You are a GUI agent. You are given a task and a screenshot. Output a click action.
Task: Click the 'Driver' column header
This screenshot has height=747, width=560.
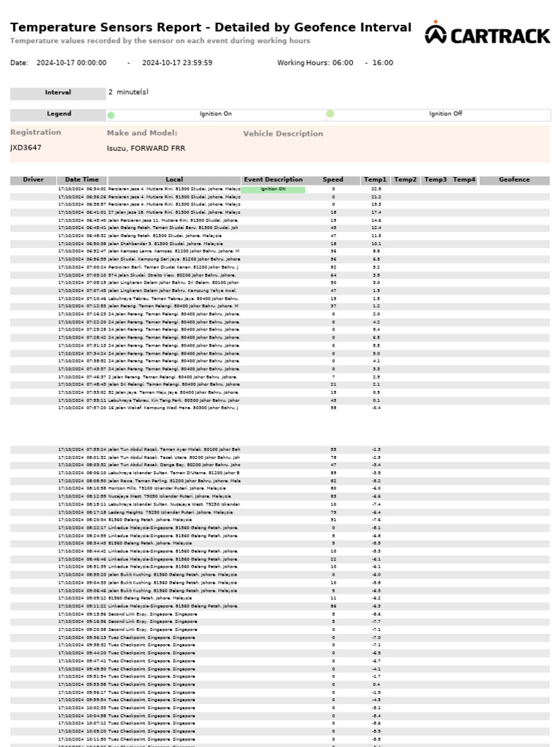[x=34, y=180]
